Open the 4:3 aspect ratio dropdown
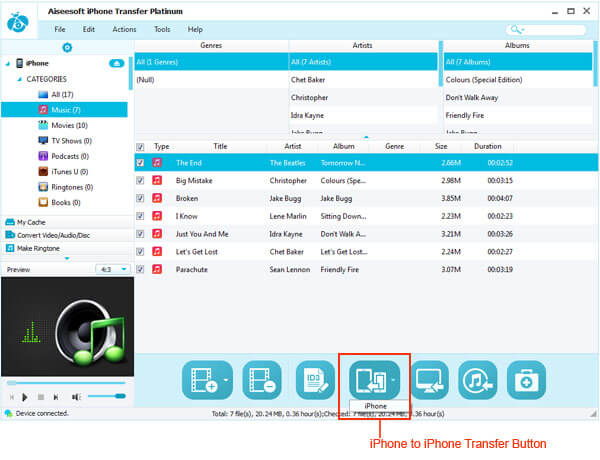 coord(112,269)
